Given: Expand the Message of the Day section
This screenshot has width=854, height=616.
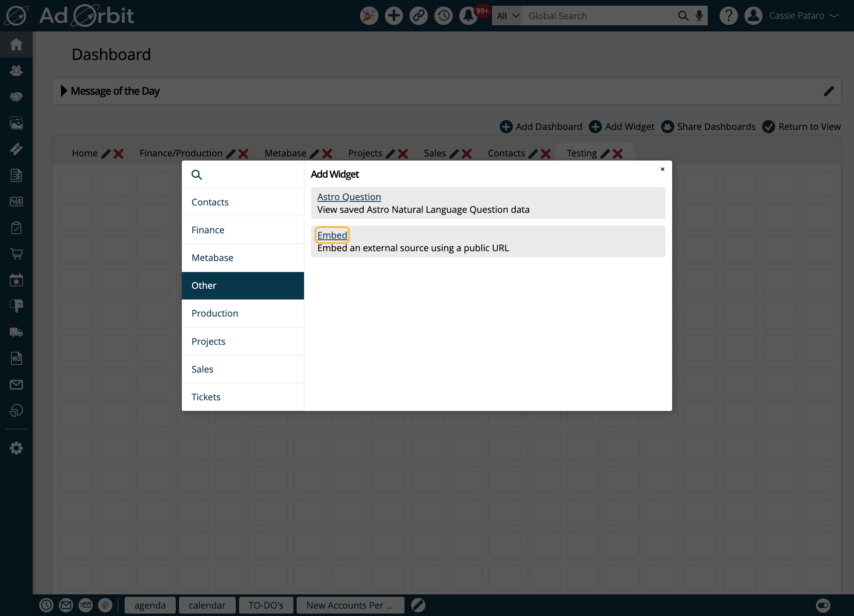Looking at the screenshot, I should pyautogui.click(x=64, y=91).
